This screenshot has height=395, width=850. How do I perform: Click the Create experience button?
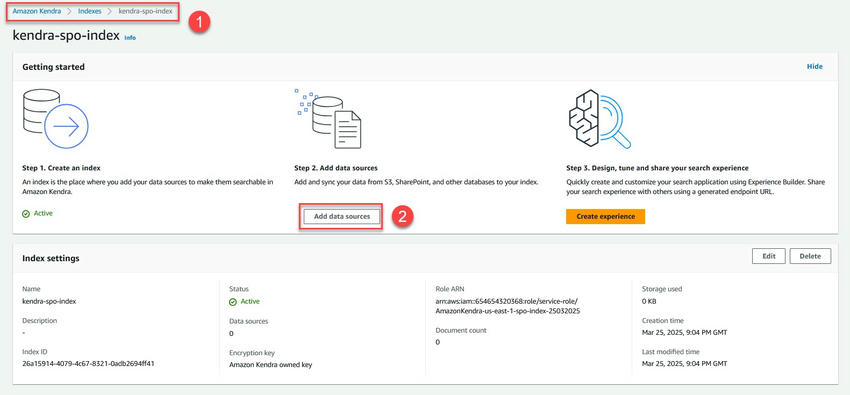pos(606,216)
